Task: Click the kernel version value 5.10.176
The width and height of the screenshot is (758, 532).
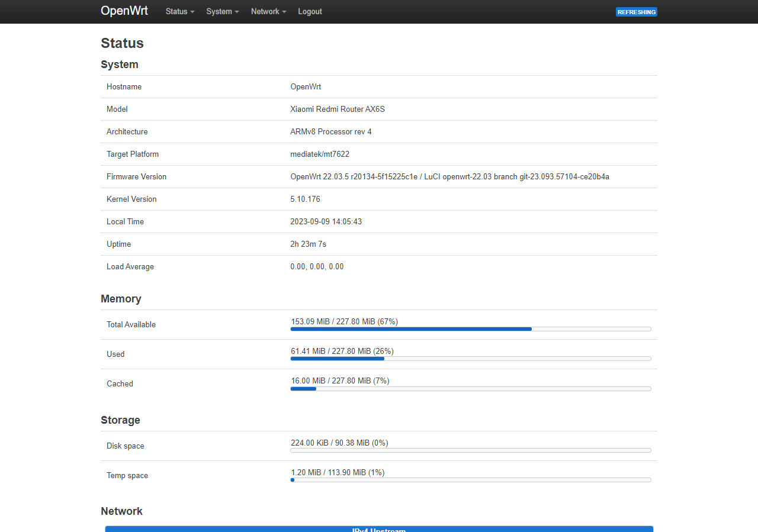Action: 305,199
